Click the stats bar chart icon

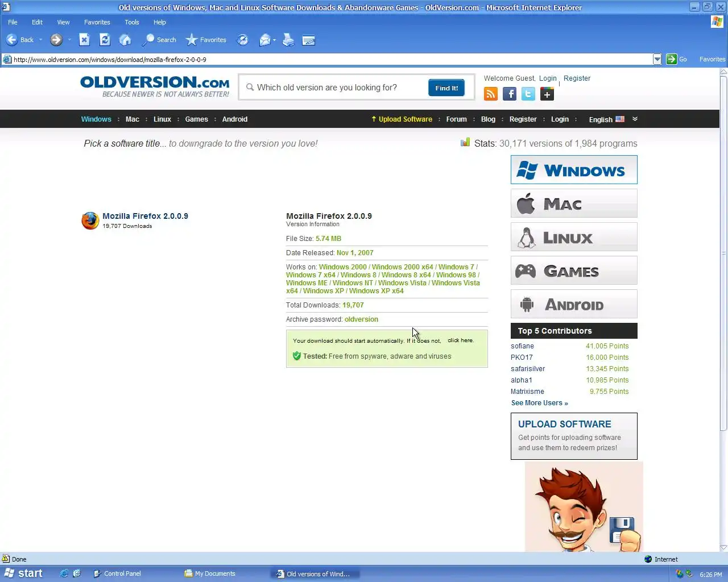[465, 142]
